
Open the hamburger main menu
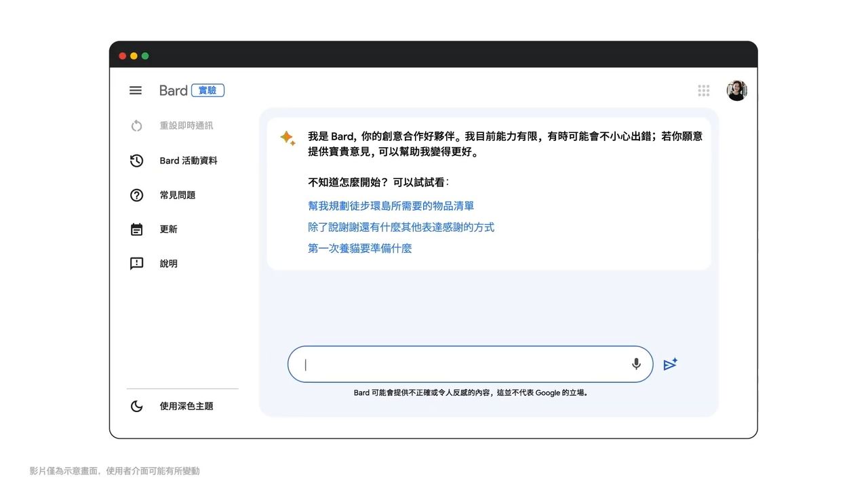[136, 90]
